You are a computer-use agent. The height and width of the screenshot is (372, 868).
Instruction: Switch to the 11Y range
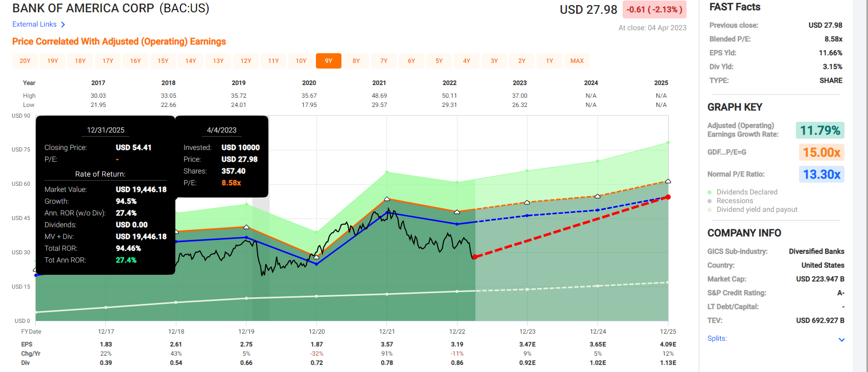coord(273,61)
